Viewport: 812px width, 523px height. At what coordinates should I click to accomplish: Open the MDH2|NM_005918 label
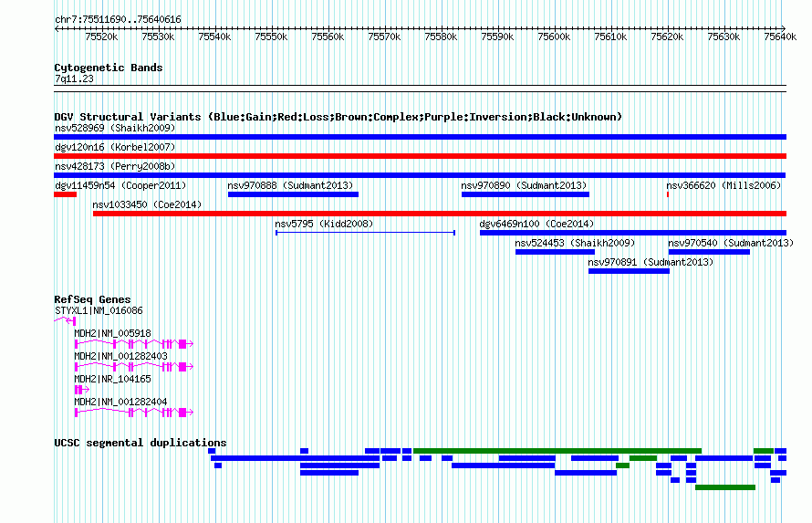tap(112, 333)
